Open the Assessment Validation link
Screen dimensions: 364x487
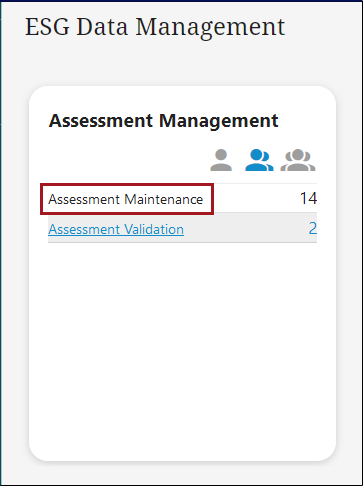(116, 229)
